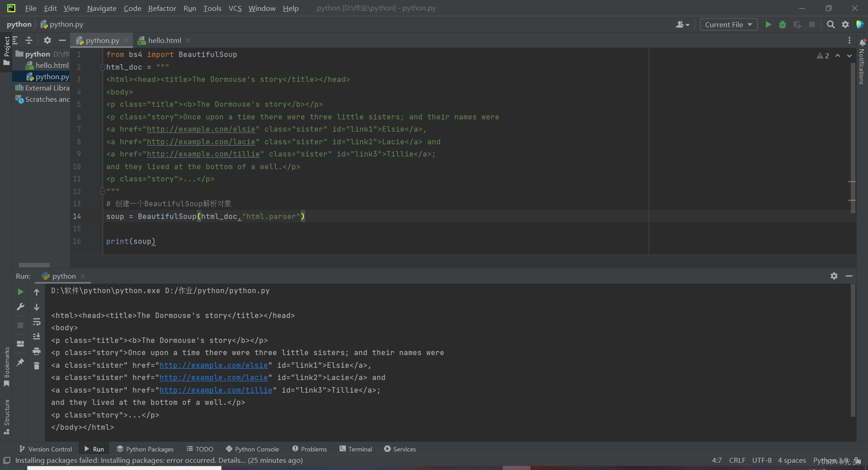The width and height of the screenshot is (868, 470).
Task: Select hello.html in Project tree
Action: point(47,65)
